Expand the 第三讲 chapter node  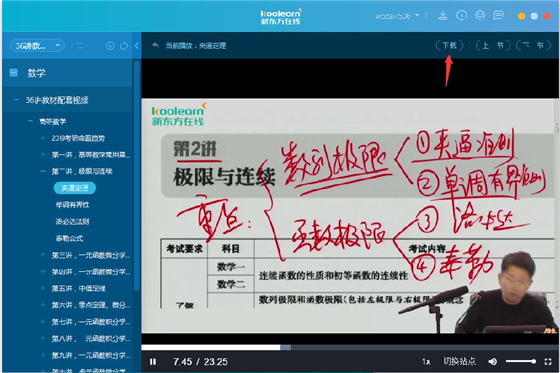43,255
